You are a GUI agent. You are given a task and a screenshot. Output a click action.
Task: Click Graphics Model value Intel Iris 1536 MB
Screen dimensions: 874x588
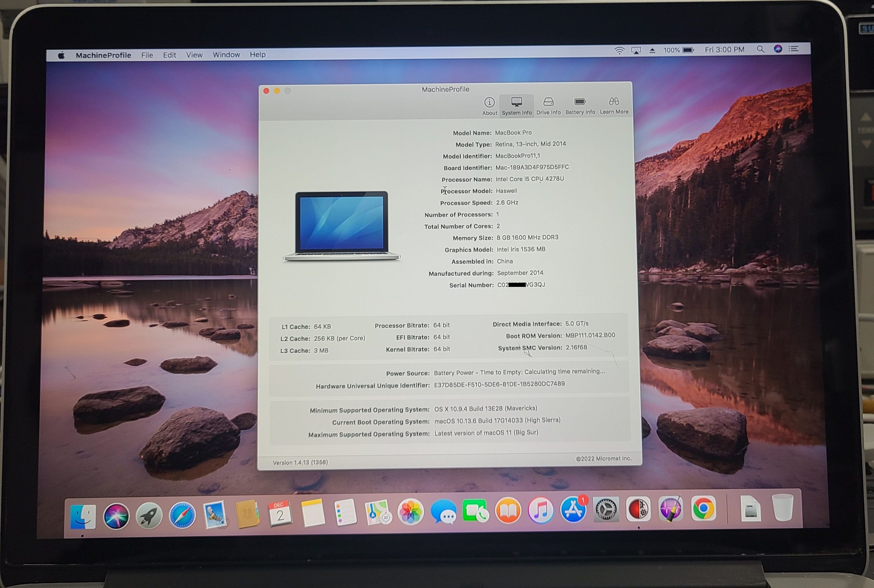pos(521,249)
